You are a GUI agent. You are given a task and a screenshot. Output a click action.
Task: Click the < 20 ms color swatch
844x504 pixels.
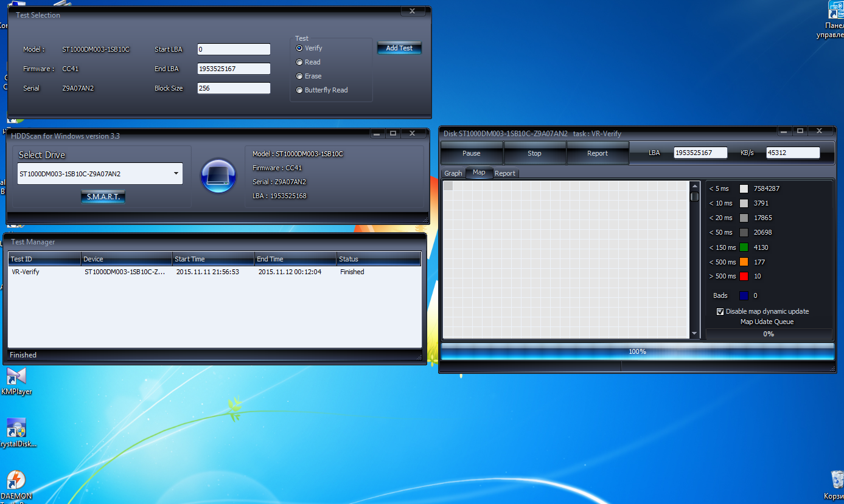(744, 218)
